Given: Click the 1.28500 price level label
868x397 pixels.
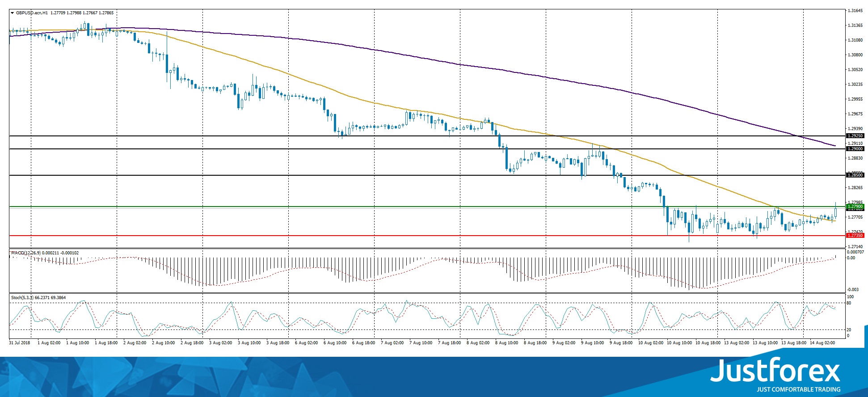Looking at the screenshot, I should click(855, 175).
